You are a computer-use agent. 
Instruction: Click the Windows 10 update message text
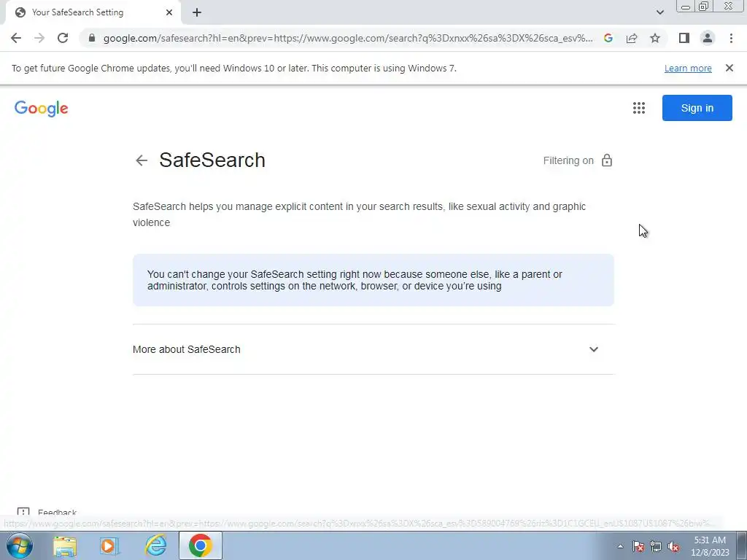[234, 68]
